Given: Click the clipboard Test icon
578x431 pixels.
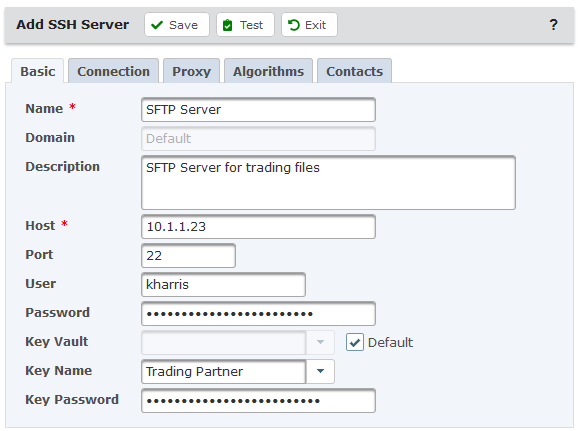Looking at the screenshot, I should pos(228,25).
